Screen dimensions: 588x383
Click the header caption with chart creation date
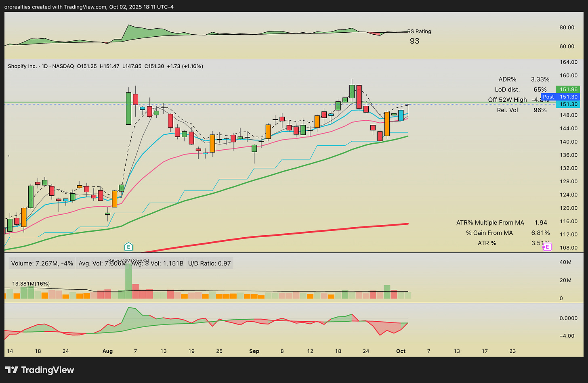click(x=89, y=6)
